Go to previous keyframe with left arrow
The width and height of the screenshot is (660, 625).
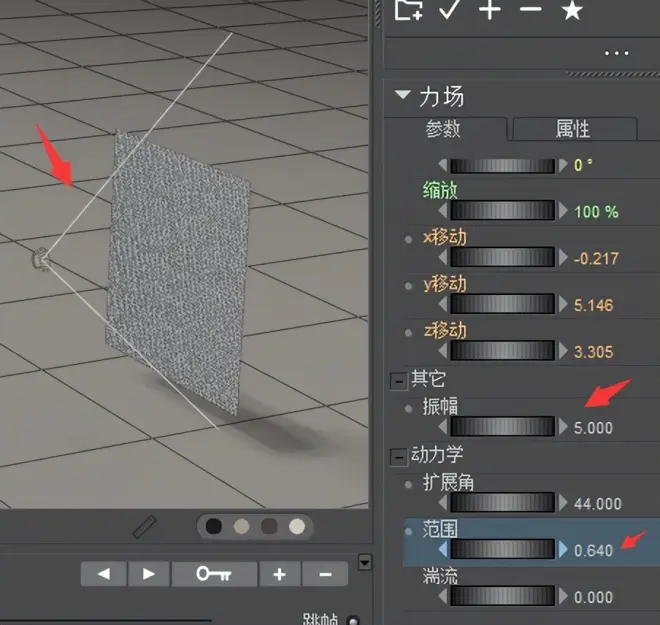[103, 574]
